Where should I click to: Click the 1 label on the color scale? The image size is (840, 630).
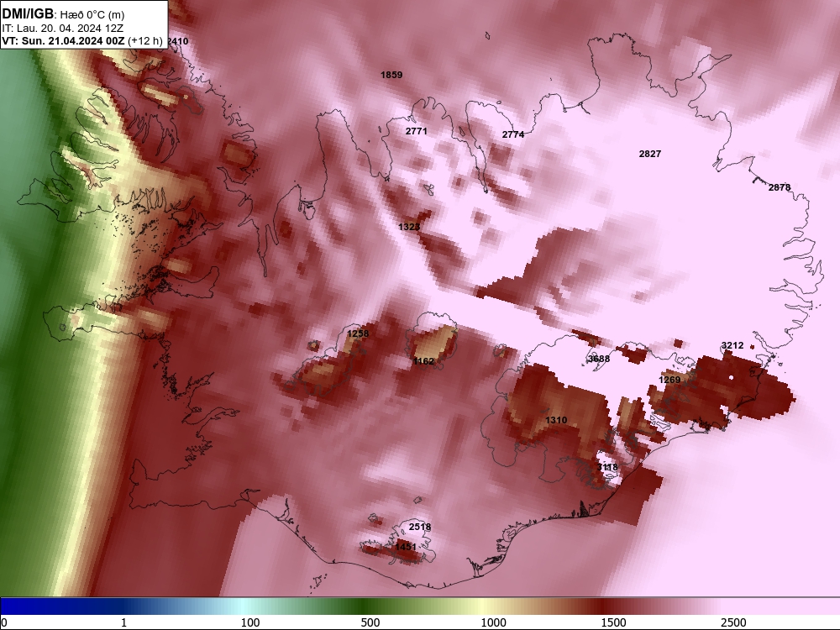pos(123,622)
